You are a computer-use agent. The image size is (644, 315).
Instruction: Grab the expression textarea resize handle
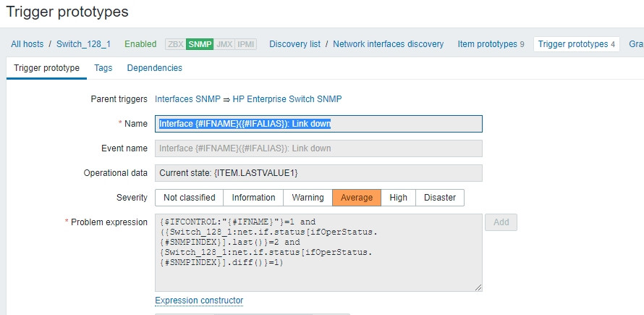click(478, 288)
